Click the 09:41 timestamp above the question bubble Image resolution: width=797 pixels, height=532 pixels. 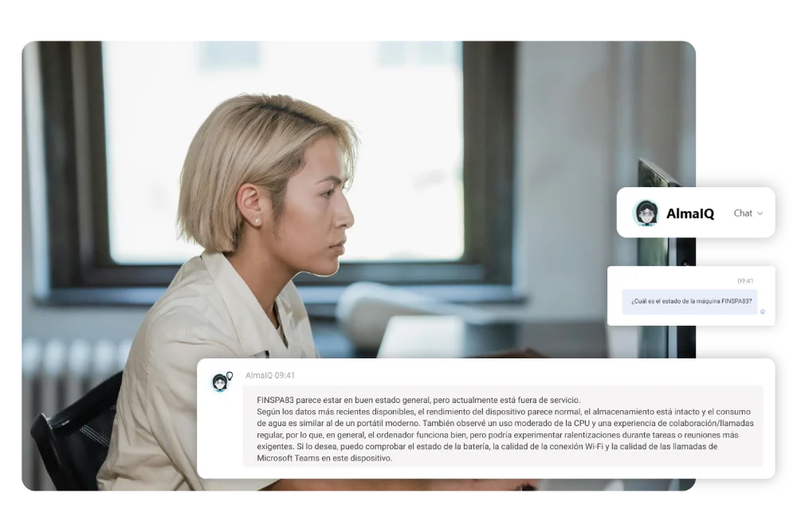[745, 281]
